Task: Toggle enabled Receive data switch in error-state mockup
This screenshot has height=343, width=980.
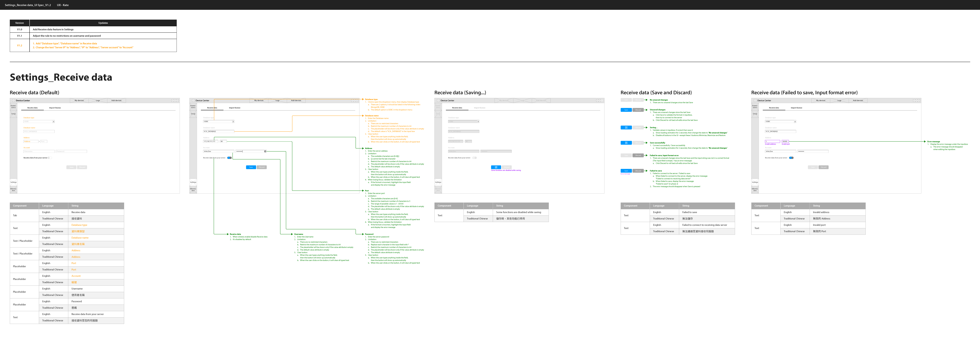Action: click(x=791, y=158)
